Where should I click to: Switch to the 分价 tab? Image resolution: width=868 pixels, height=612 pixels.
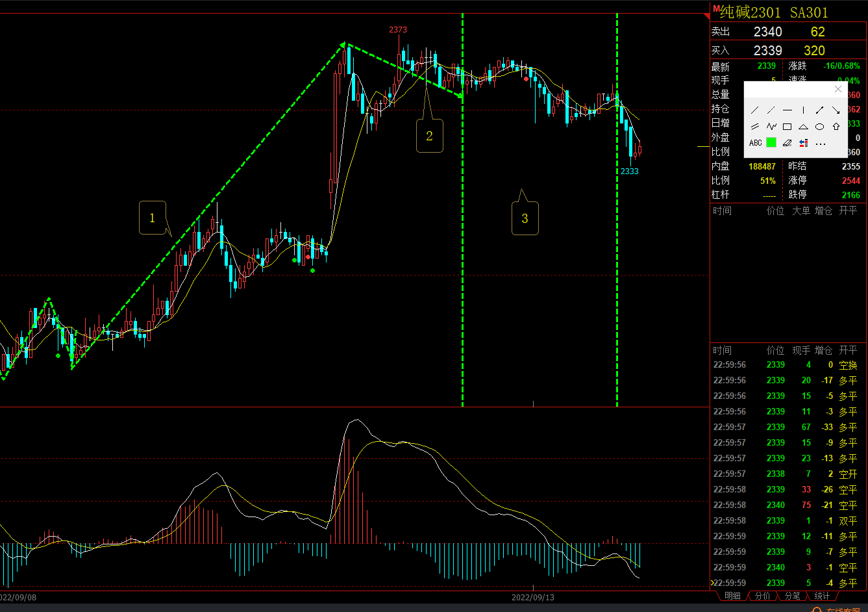point(762,596)
